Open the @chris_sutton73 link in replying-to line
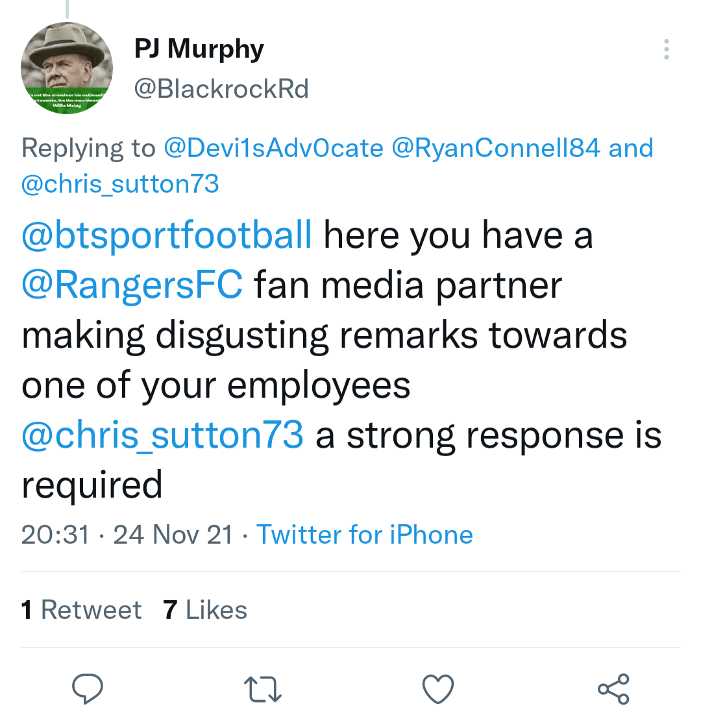701x728 pixels. (120, 184)
